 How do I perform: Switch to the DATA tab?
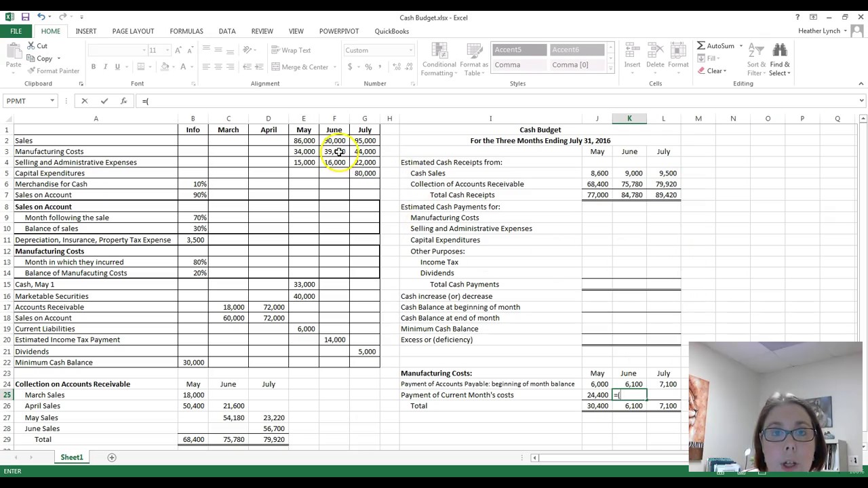[x=227, y=31]
